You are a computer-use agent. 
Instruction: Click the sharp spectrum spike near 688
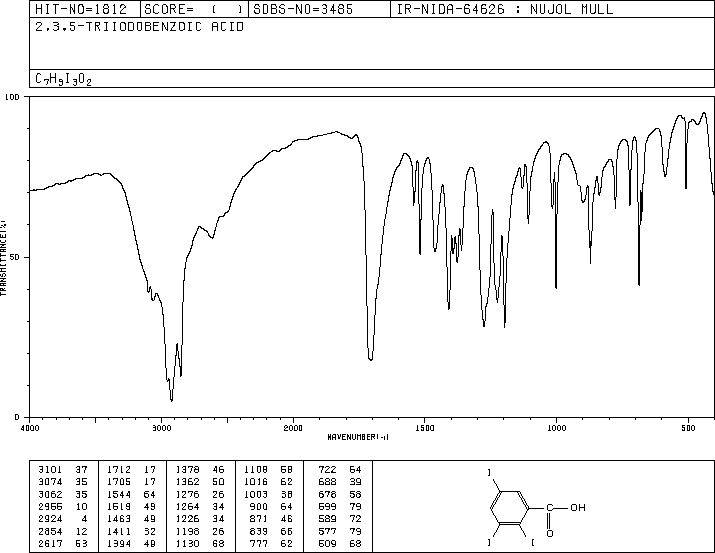[x=639, y=284]
